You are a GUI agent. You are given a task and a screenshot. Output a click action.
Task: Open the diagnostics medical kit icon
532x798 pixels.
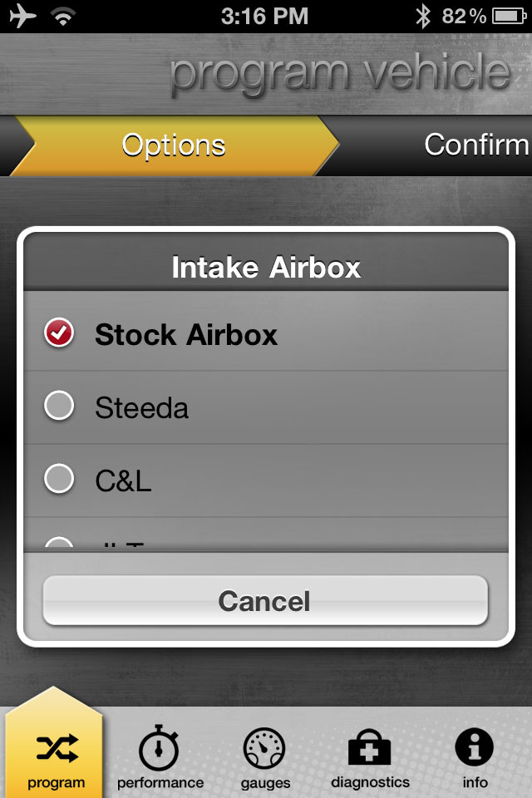(x=370, y=747)
